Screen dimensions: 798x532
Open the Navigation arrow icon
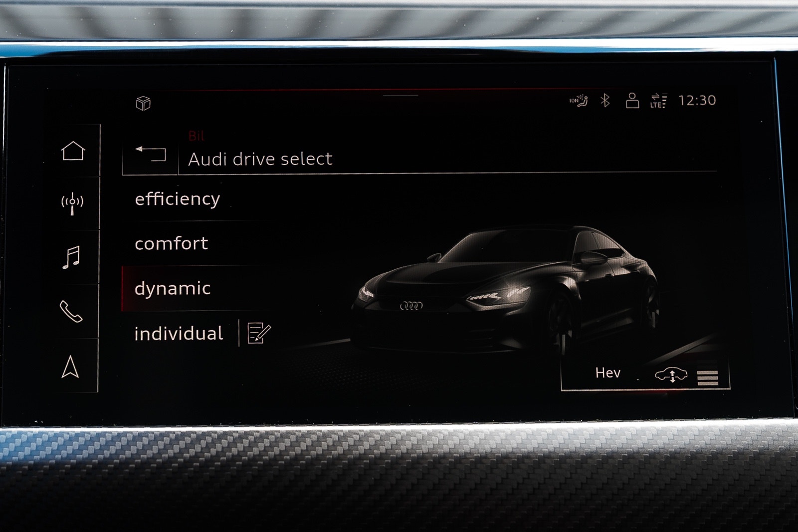[70, 366]
